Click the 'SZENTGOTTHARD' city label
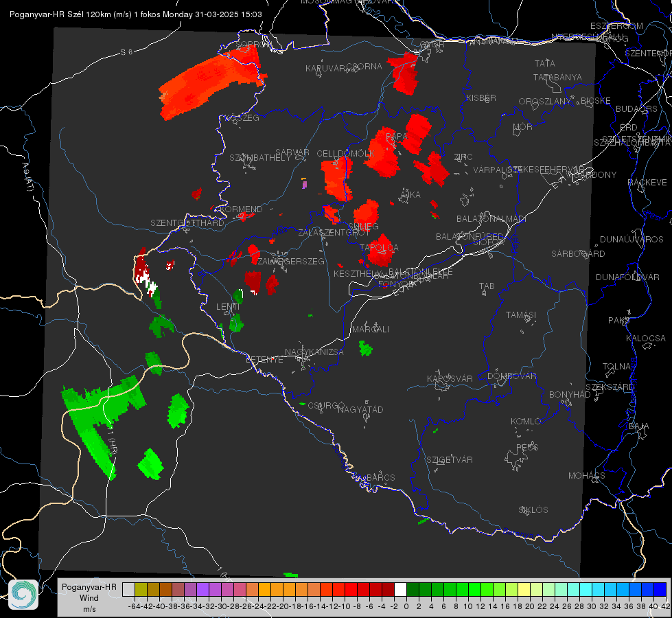Viewport: 672px width, 618px height. [x=187, y=223]
